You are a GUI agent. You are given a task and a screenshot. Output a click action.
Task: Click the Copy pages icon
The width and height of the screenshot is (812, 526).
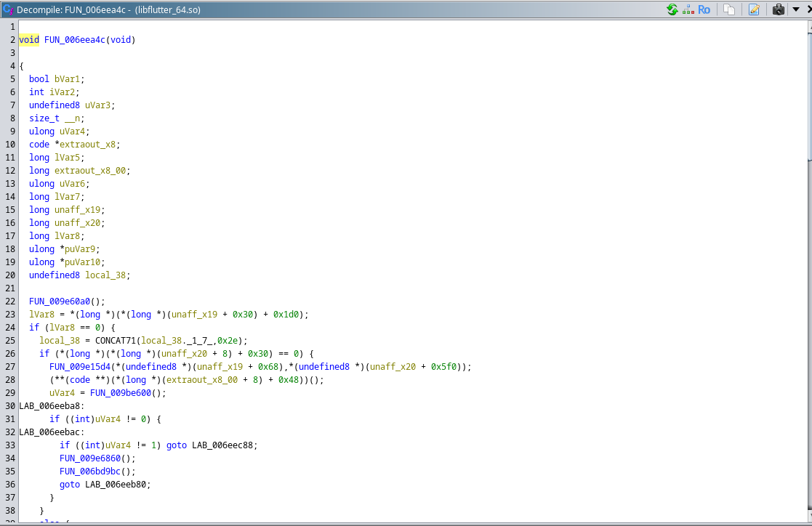728,9
